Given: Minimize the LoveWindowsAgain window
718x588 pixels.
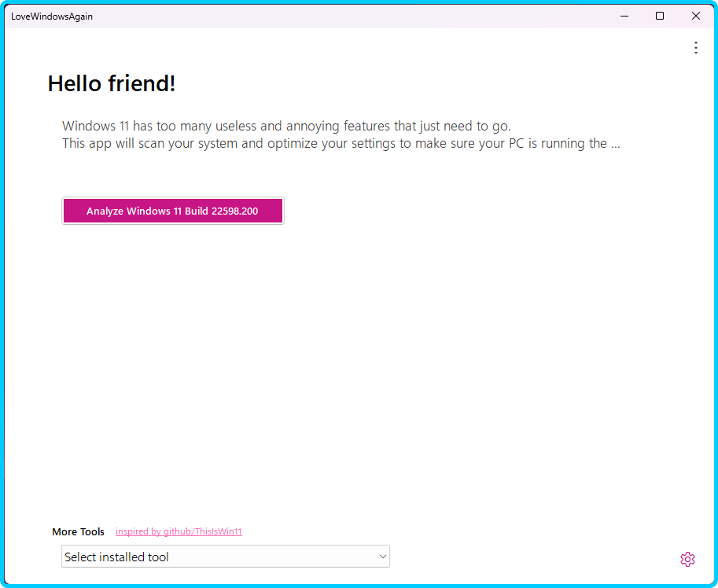Looking at the screenshot, I should [624, 16].
